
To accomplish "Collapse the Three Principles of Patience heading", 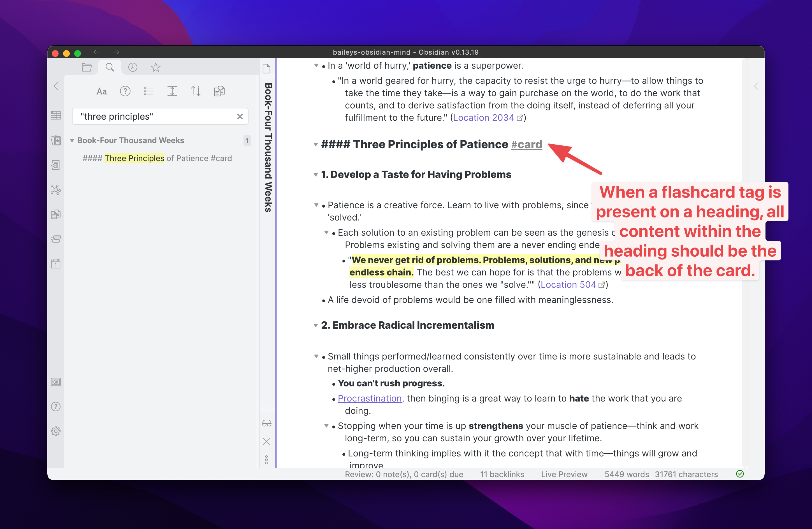I will click(316, 145).
